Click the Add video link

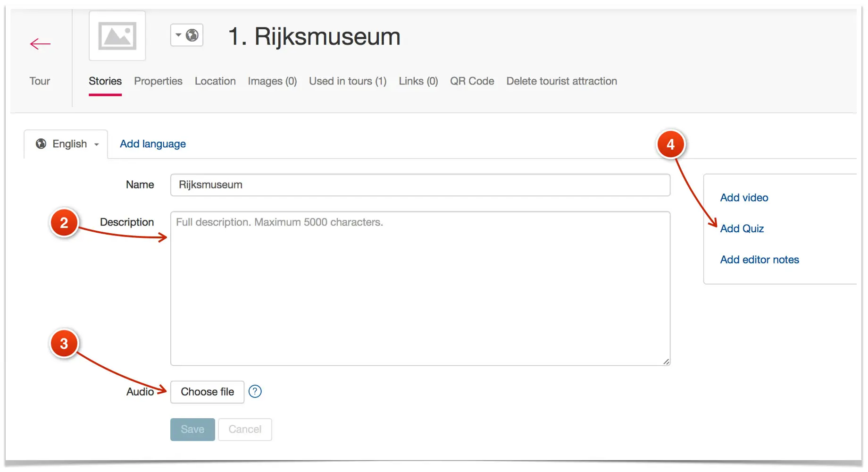pyautogui.click(x=744, y=198)
